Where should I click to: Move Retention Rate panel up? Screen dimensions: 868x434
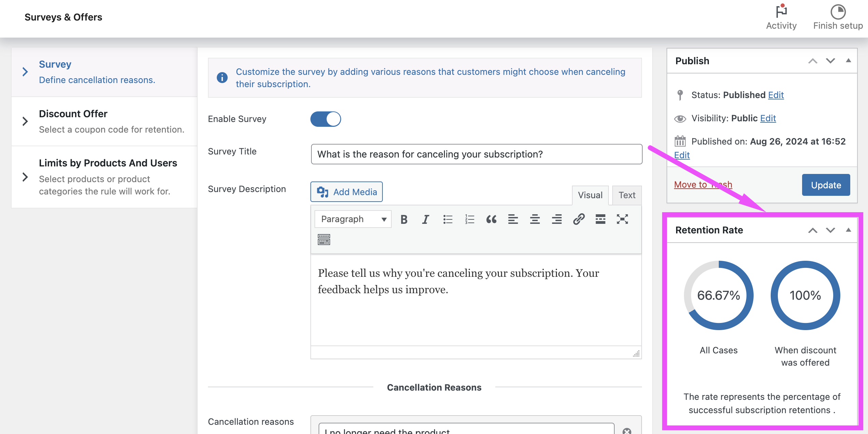click(x=813, y=230)
